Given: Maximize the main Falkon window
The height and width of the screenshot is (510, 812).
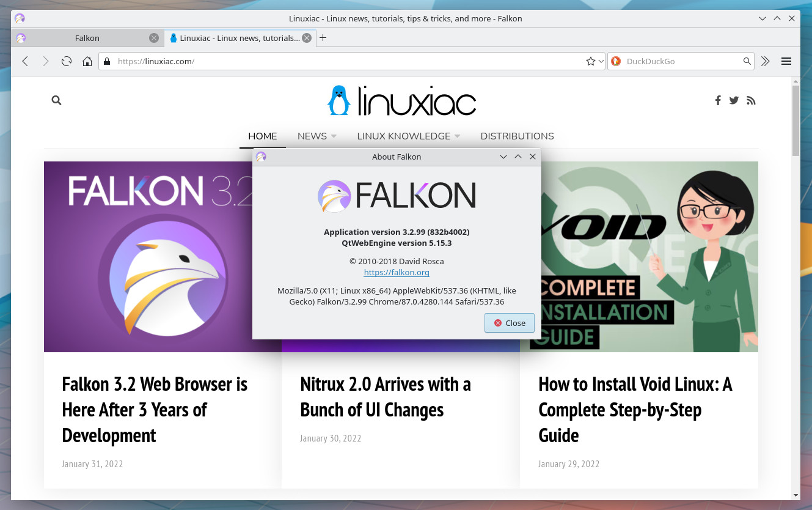Looking at the screenshot, I should tap(777, 18).
